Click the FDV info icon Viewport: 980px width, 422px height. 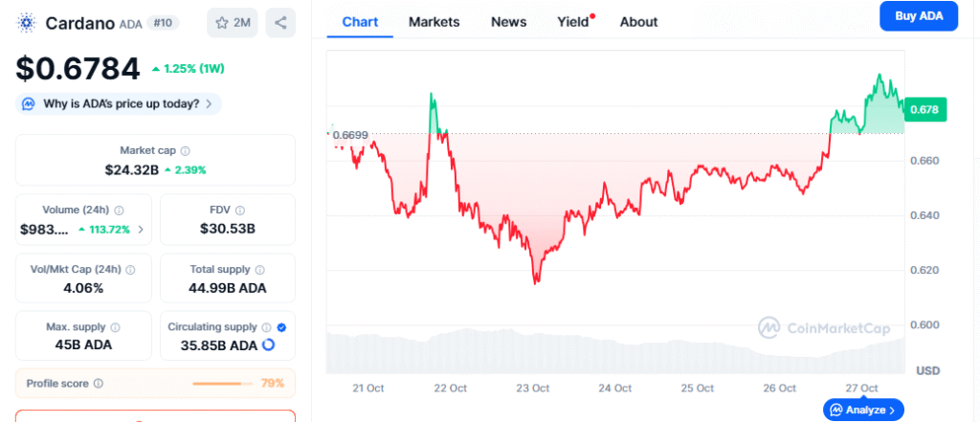(x=240, y=211)
